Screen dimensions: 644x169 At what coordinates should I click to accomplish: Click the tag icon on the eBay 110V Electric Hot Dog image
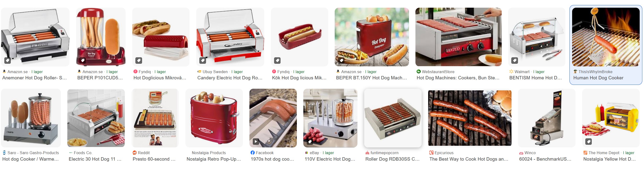coord(310,141)
